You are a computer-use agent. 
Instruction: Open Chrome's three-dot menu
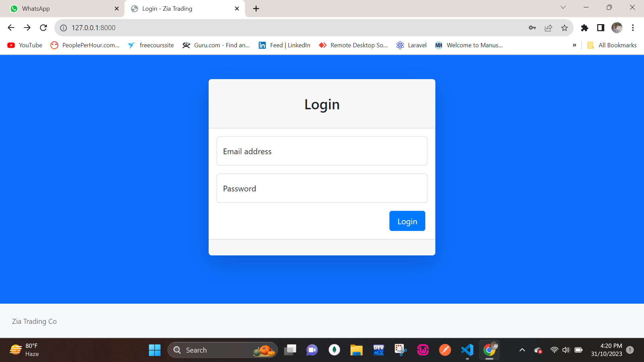pyautogui.click(x=633, y=28)
